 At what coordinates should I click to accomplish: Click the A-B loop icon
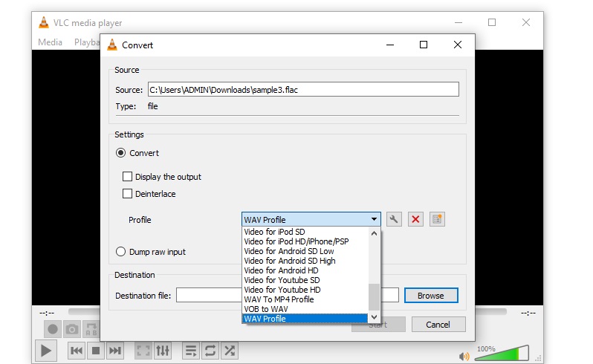(91, 329)
